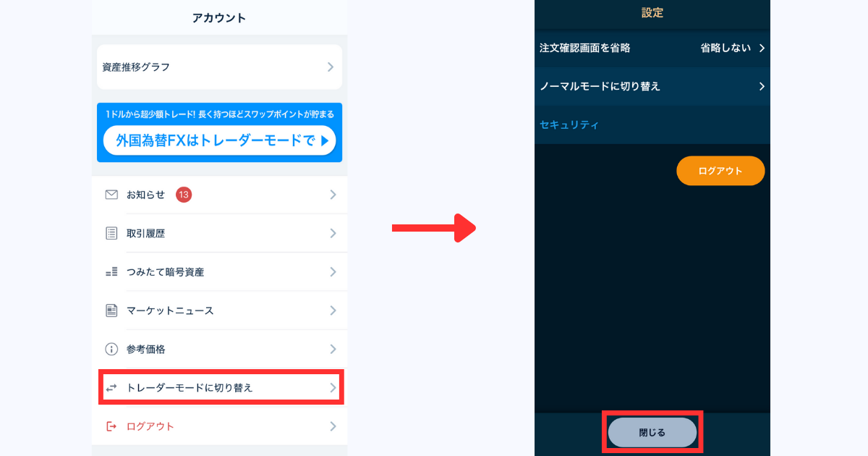Click chevron on ノーマルモードに切り替え row
The image size is (868, 456).
(762, 86)
